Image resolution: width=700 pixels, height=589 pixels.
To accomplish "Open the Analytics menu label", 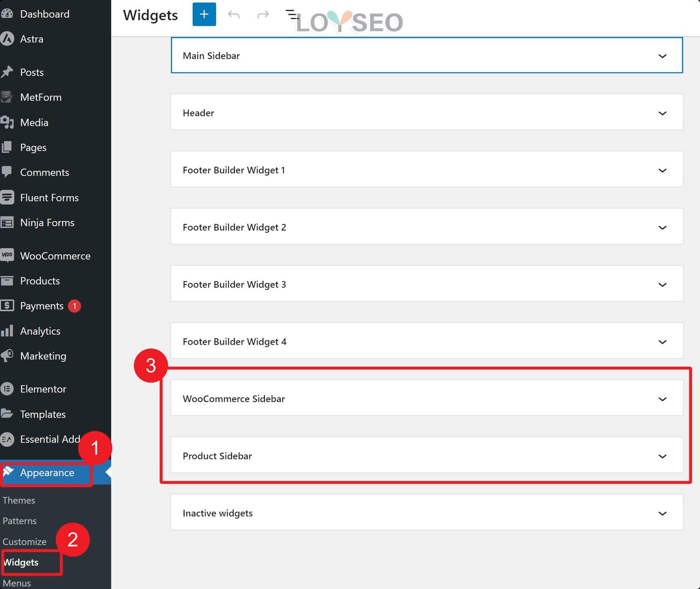I will [x=40, y=331].
